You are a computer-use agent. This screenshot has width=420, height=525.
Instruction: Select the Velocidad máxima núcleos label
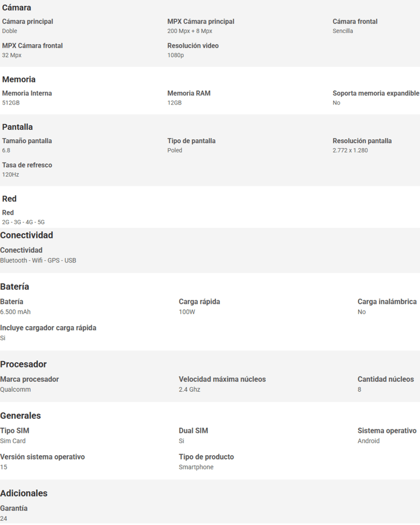click(x=222, y=380)
